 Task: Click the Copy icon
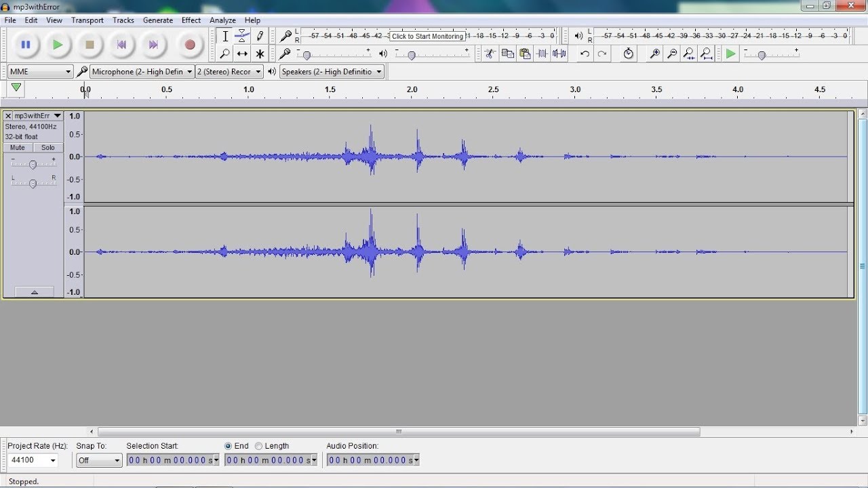(507, 54)
